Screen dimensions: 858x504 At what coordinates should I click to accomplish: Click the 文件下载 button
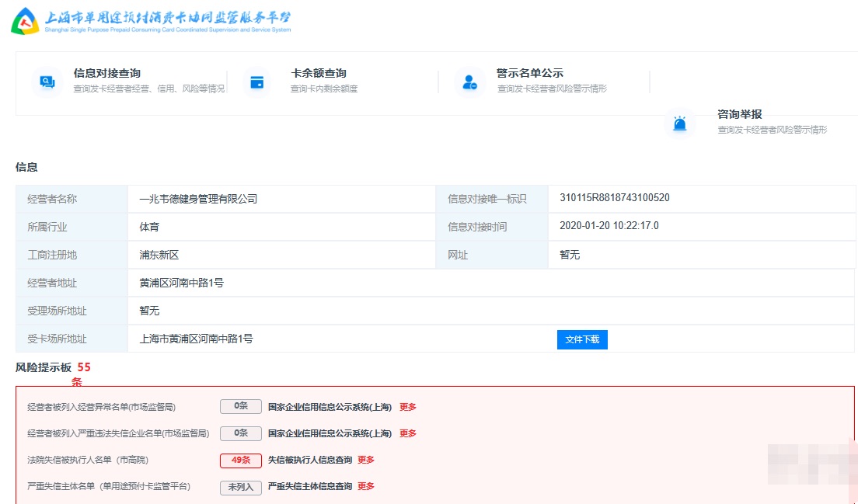tap(582, 339)
